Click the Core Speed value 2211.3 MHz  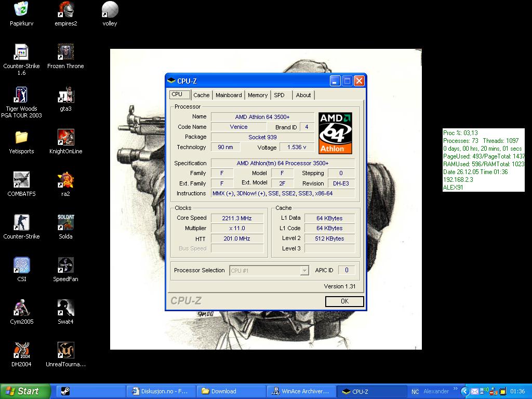tap(237, 218)
